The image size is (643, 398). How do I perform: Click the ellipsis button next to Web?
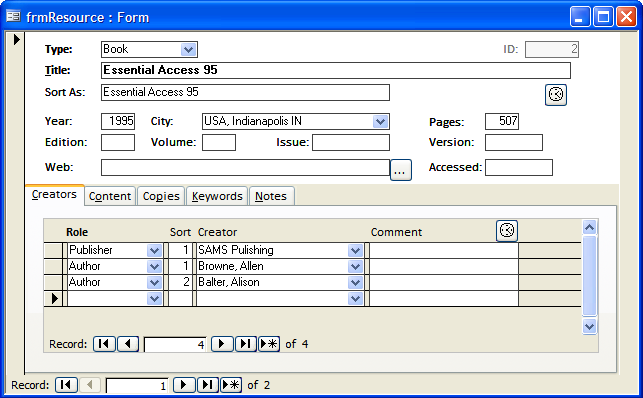[400, 170]
